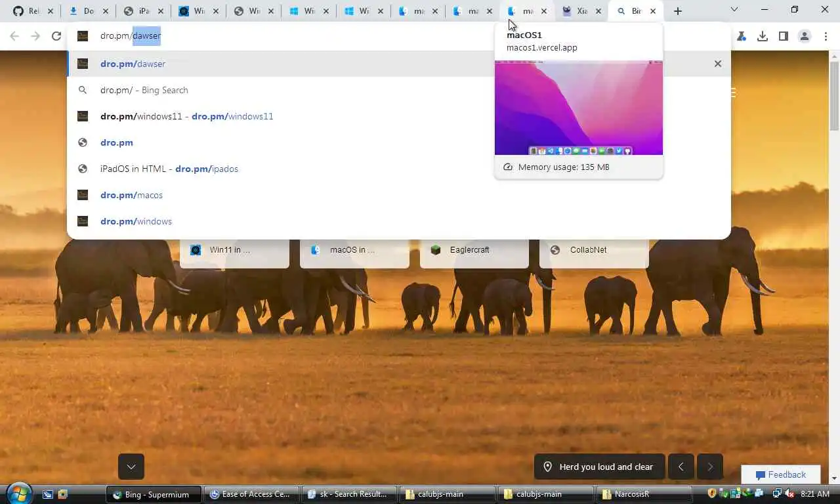Image resolution: width=840 pixels, height=504 pixels.
Task: Open the sk - Search Results taskbar button
Action: tap(350, 494)
